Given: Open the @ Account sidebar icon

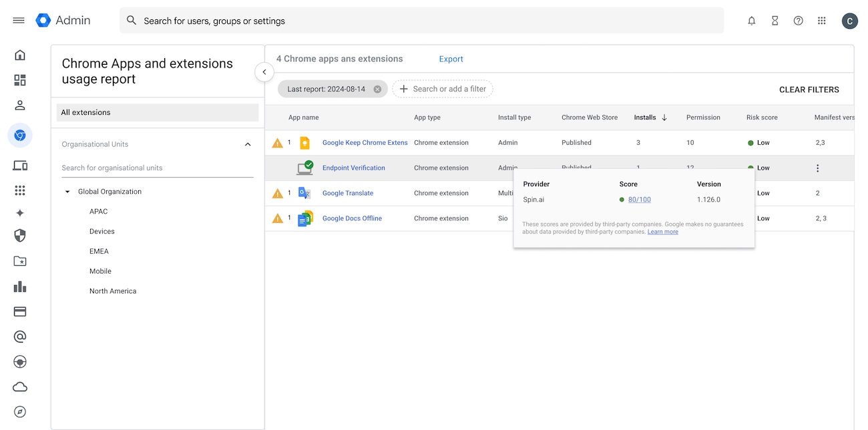Looking at the screenshot, I should tap(20, 337).
